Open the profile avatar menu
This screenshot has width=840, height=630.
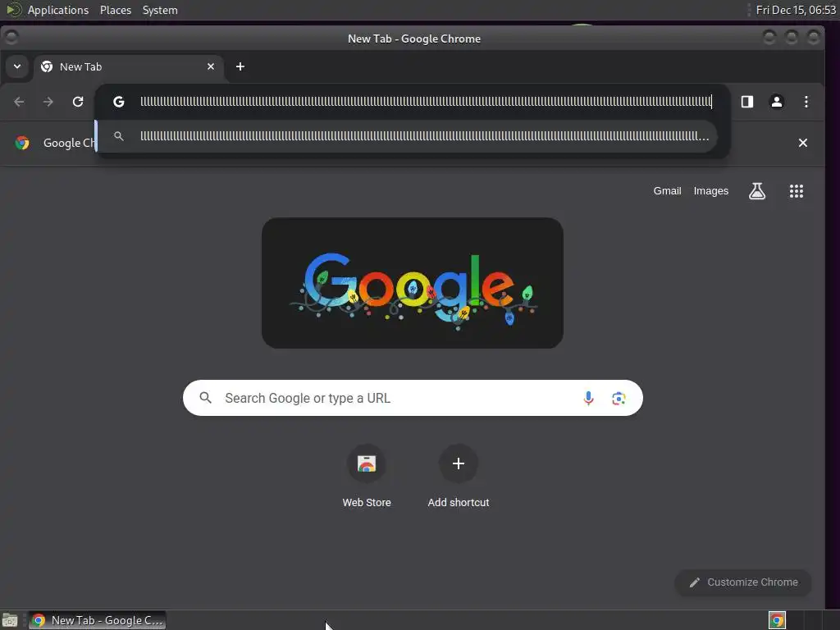pyautogui.click(x=777, y=102)
